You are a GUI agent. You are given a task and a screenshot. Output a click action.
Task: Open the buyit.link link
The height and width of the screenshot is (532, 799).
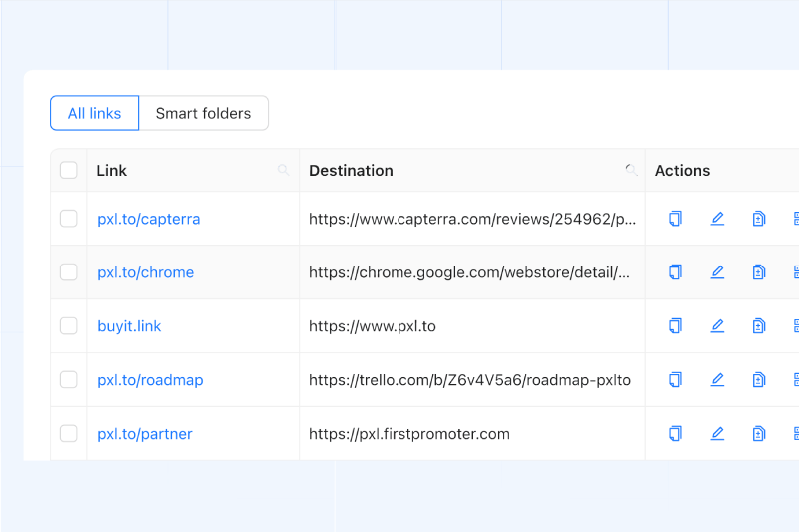[129, 326]
